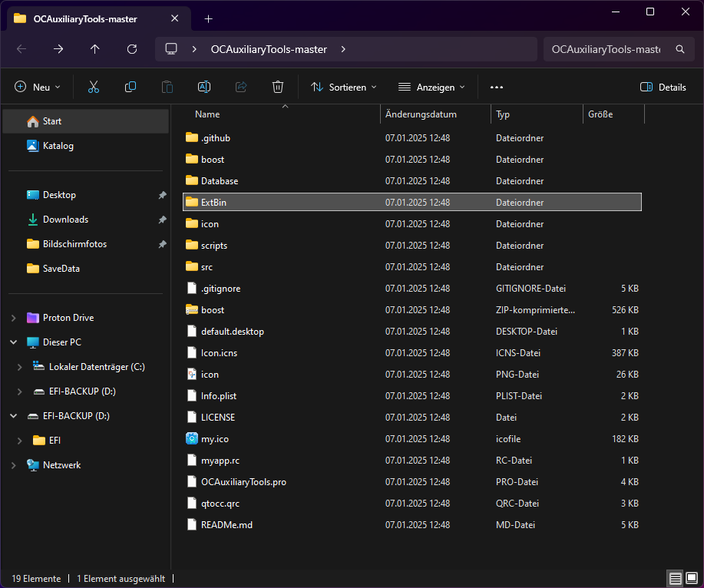The width and height of the screenshot is (704, 588).
Task: Click the search magnifier icon
Action: click(x=679, y=49)
